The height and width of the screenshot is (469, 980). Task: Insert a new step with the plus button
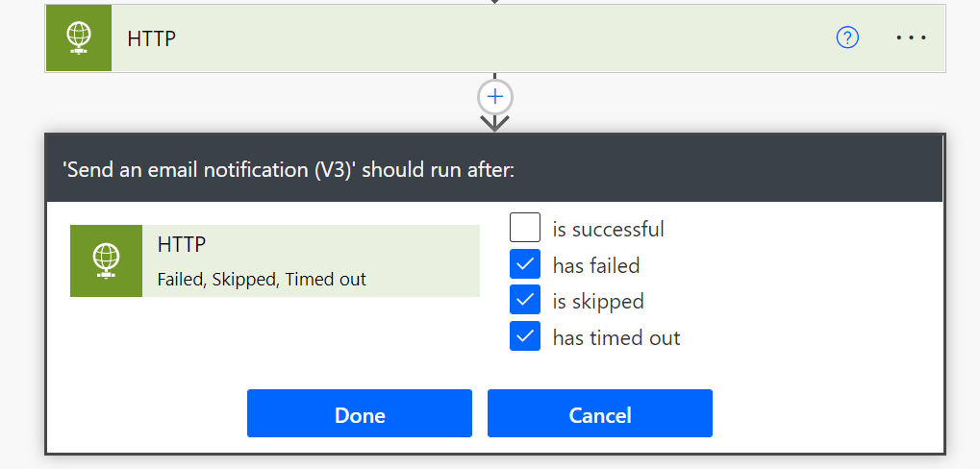tap(495, 96)
